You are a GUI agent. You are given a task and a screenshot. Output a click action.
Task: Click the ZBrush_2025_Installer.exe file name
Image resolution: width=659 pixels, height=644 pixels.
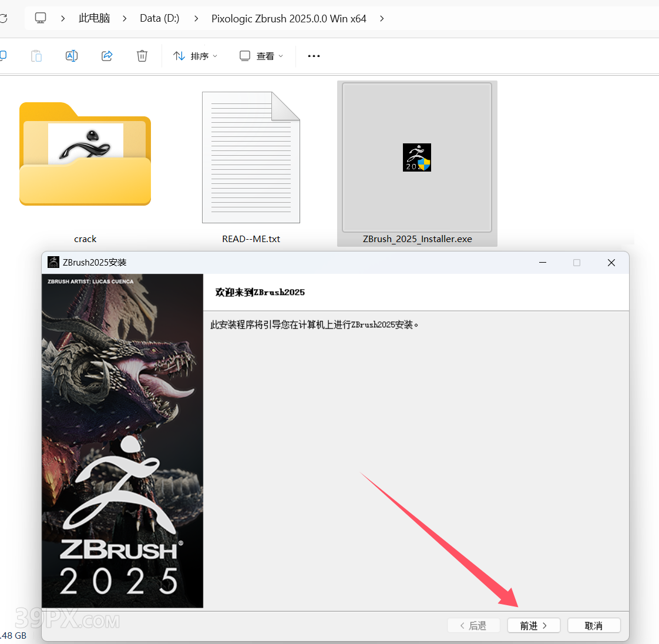[x=418, y=239]
